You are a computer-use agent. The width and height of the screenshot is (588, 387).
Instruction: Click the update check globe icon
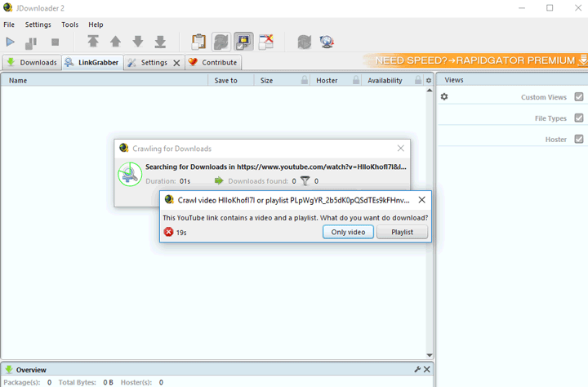pos(327,42)
